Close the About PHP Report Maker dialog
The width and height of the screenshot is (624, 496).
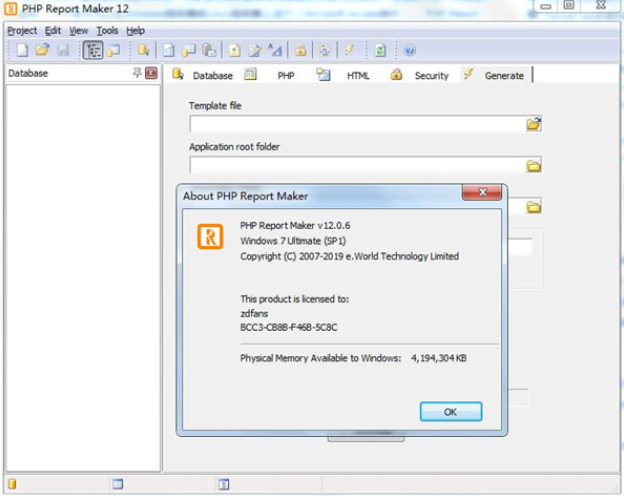487,194
